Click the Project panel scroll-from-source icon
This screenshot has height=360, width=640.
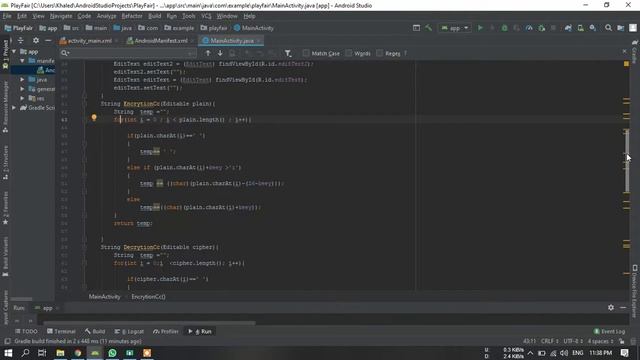tap(20, 40)
